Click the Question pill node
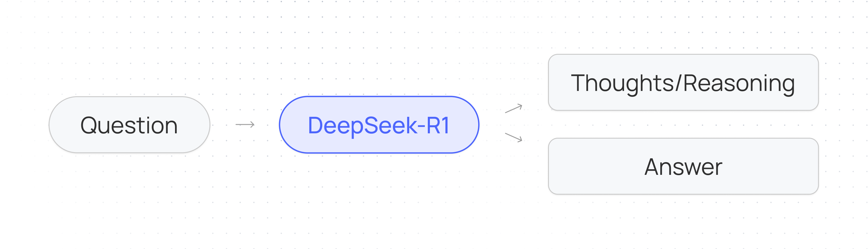 pyautogui.click(x=129, y=125)
